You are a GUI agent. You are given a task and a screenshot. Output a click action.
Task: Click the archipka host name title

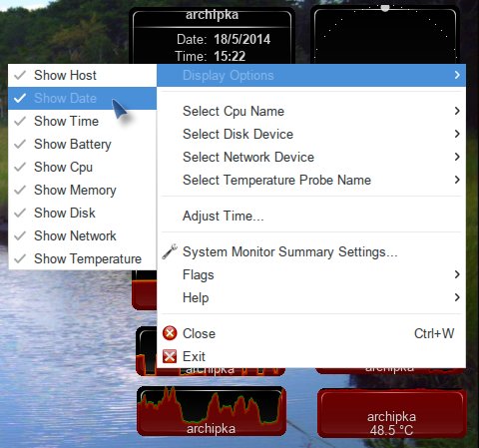212,15
